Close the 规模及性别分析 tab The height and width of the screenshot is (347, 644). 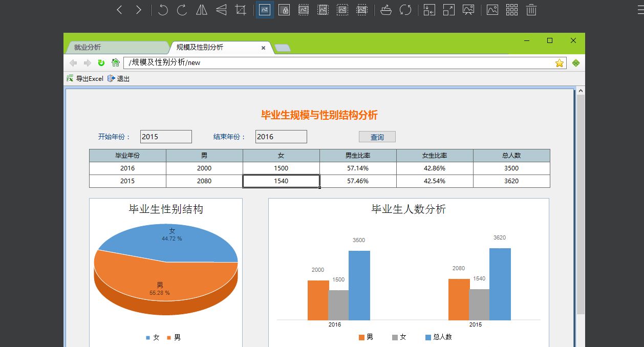point(264,48)
